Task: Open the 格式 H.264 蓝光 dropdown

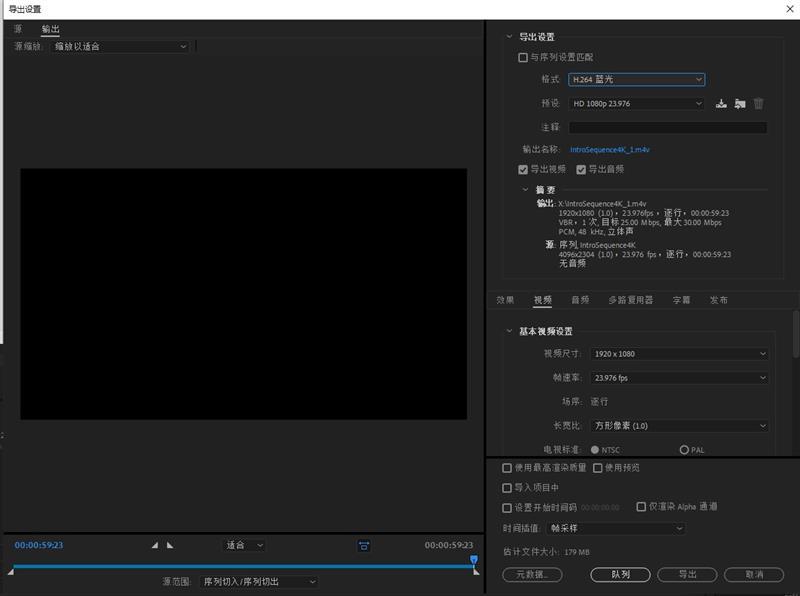Action: tap(637, 79)
